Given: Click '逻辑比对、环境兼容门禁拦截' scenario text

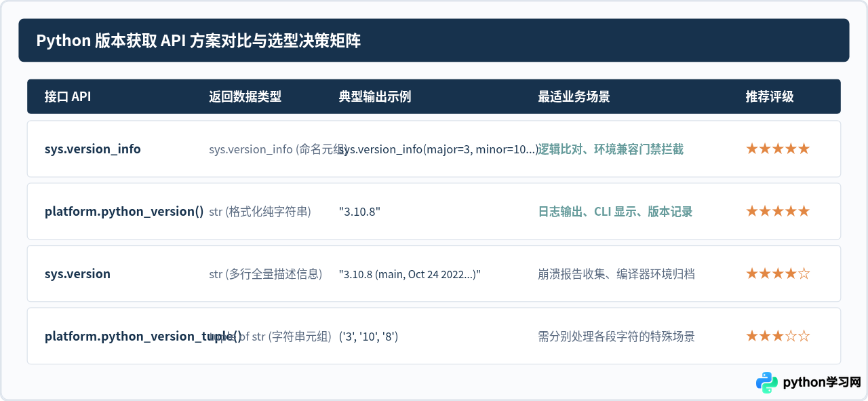Looking at the screenshot, I should (610, 149).
